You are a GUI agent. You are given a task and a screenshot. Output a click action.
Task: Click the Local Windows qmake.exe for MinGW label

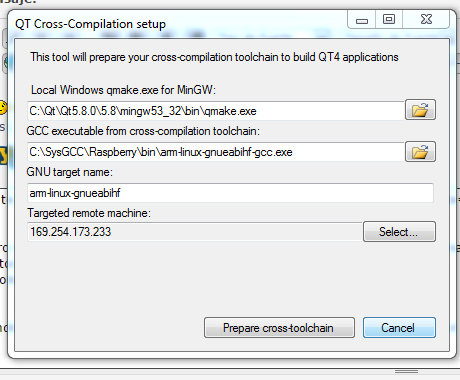tap(123, 90)
